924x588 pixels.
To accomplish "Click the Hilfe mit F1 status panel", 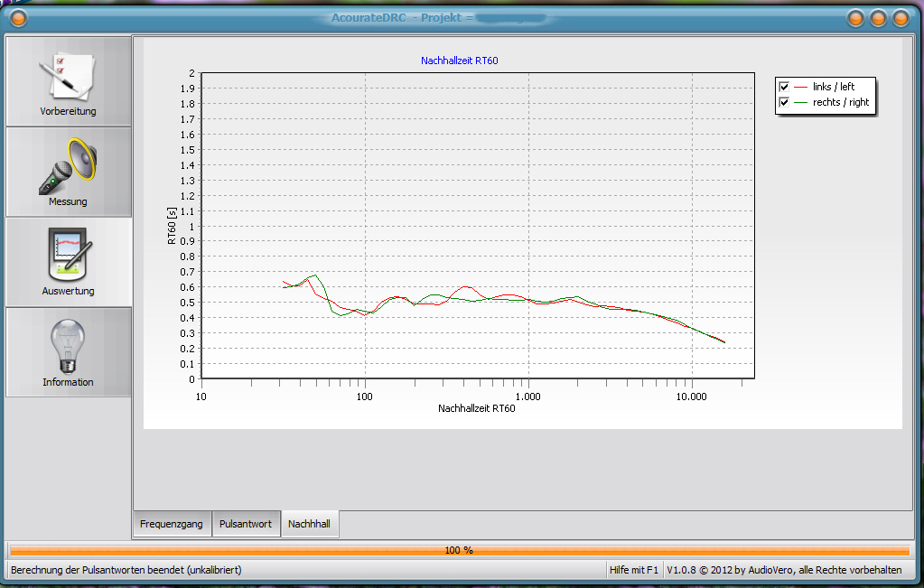I will click(633, 570).
